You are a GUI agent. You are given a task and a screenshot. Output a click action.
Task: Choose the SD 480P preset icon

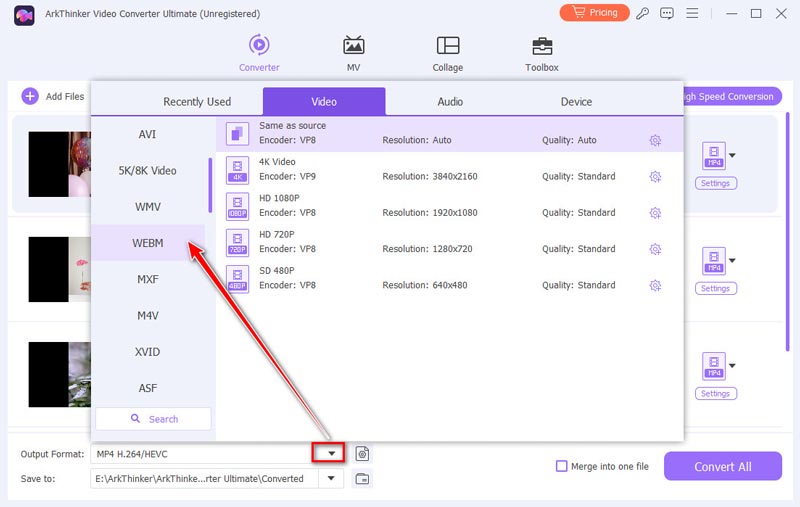(x=237, y=278)
